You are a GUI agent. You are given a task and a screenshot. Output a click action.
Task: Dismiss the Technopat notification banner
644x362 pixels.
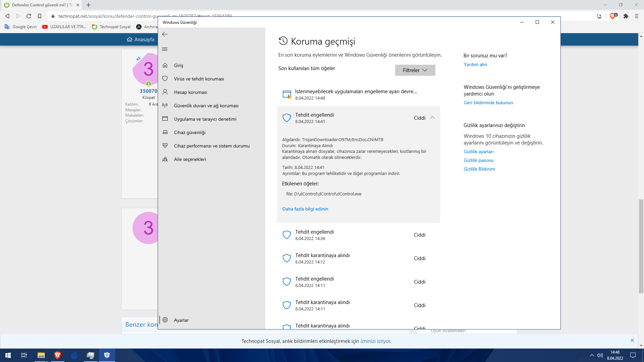pyautogui.click(x=632, y=340)
